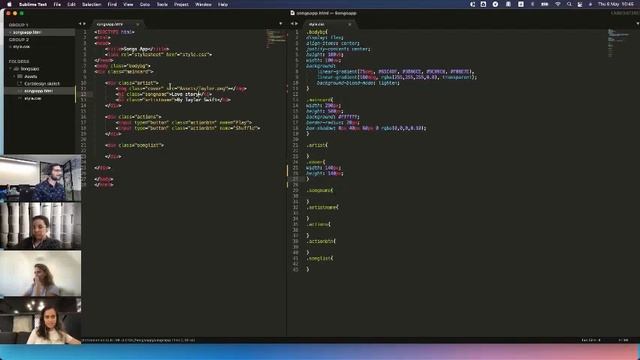Open the File menu
This screenshot has height=360, width=640.
(x=58, y=4)
